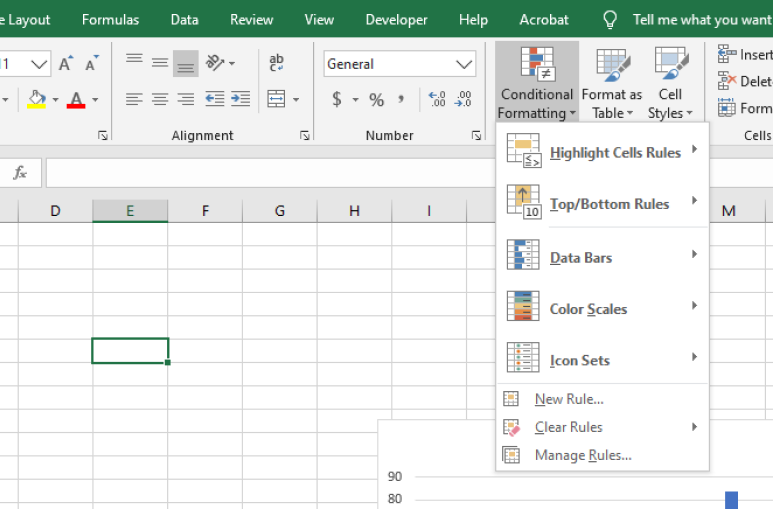This screenshot has height=509, width=773.
Task: Open Cell Styles gallery
Action: point(670,83)
